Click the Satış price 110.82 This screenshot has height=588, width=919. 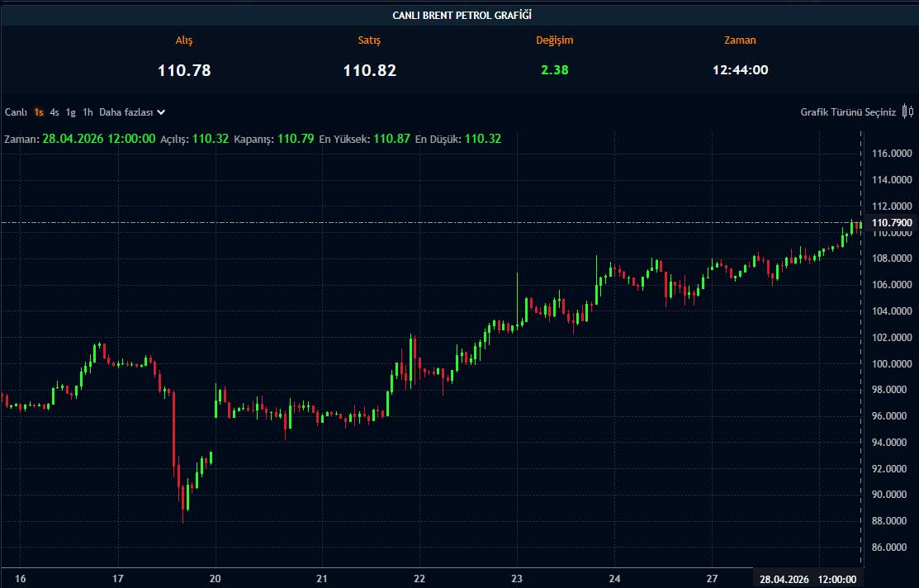[x=370, y=70]
